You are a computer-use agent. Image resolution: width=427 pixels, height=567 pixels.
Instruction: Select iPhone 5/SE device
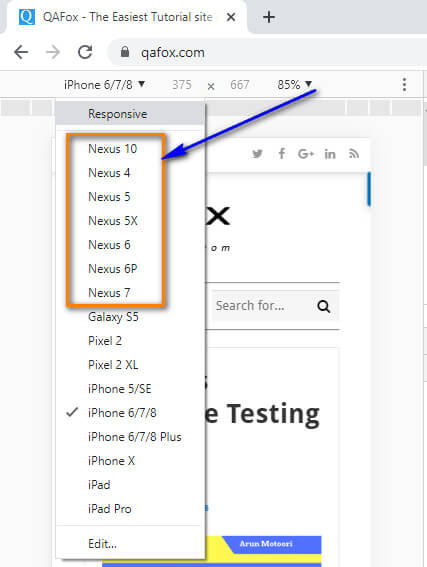[x=130, y=389]
